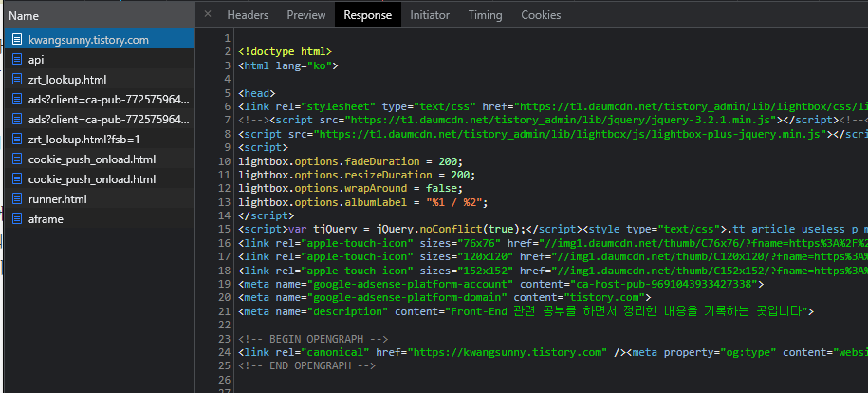Select the runner.html request
Screen dimensions: 868x393
tap(99, 199)
